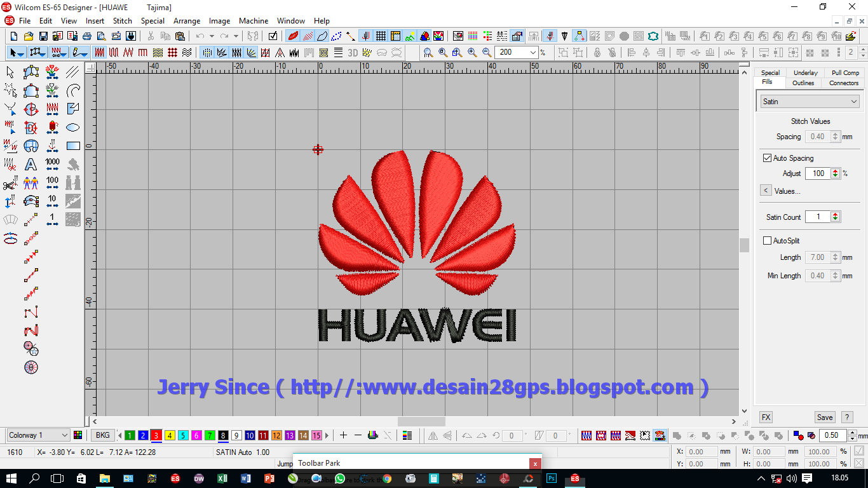
Task: Open the color palette grid icon
Action: pos(78,435)
